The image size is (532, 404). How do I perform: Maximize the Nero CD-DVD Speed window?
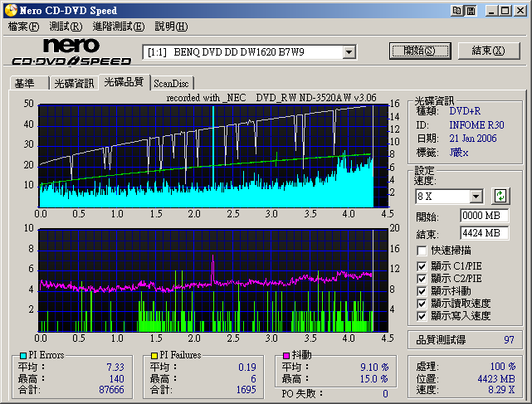(x=505, y=11)
